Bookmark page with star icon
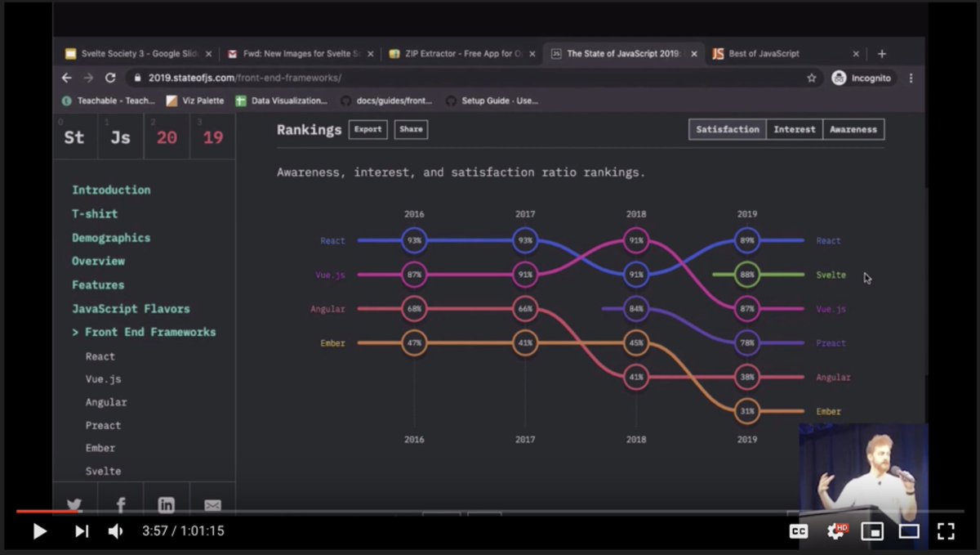 tap(811, 78)
